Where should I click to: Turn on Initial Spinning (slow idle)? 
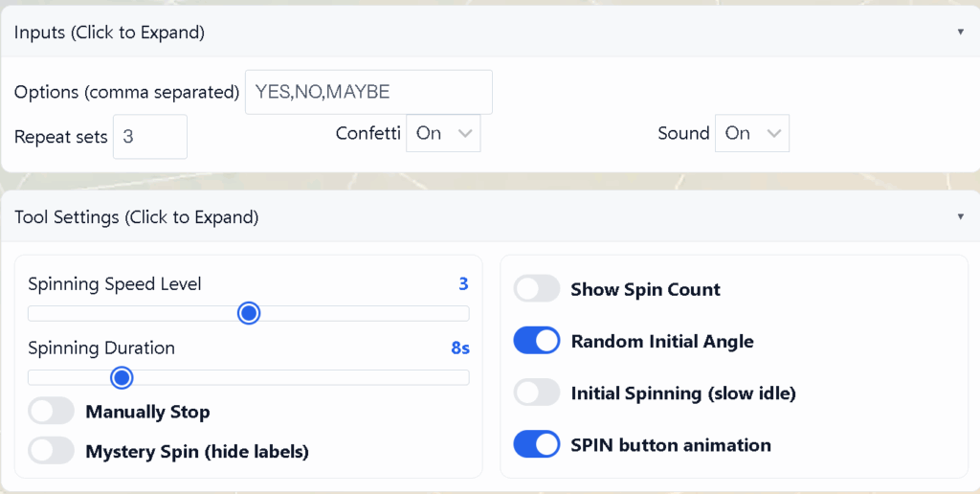coord(537,393)
